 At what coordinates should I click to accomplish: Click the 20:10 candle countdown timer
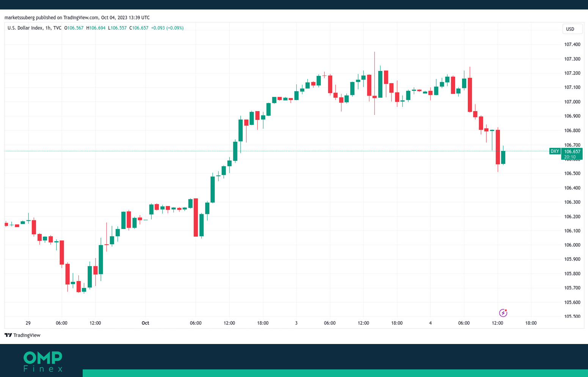pyautogui.click(x=570, y=157)
